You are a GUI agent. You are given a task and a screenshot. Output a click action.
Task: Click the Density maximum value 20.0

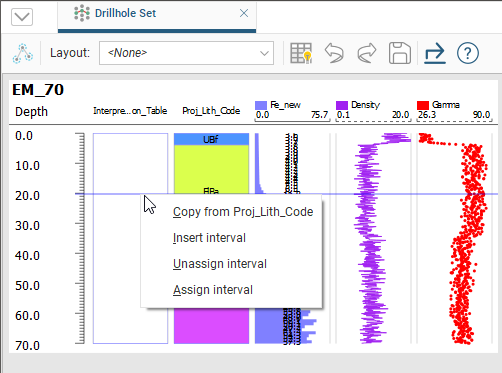coord(400,115)
